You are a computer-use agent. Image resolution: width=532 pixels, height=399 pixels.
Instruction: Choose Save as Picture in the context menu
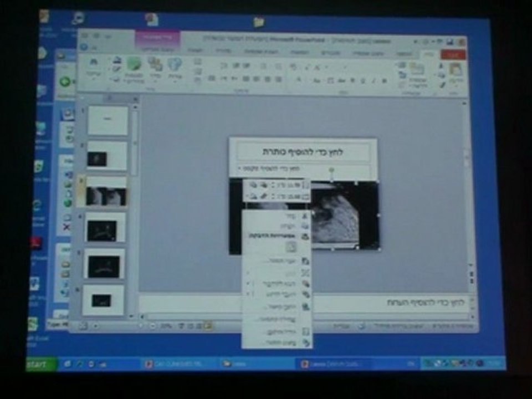pyautogui.click(x=277, y=319)
